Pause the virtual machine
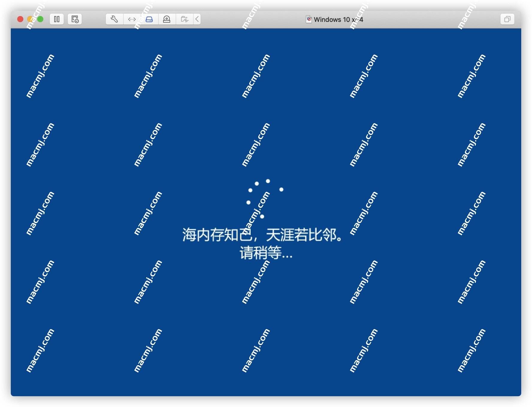This screenshot has height=407, width=532. (x=57, y=19)
